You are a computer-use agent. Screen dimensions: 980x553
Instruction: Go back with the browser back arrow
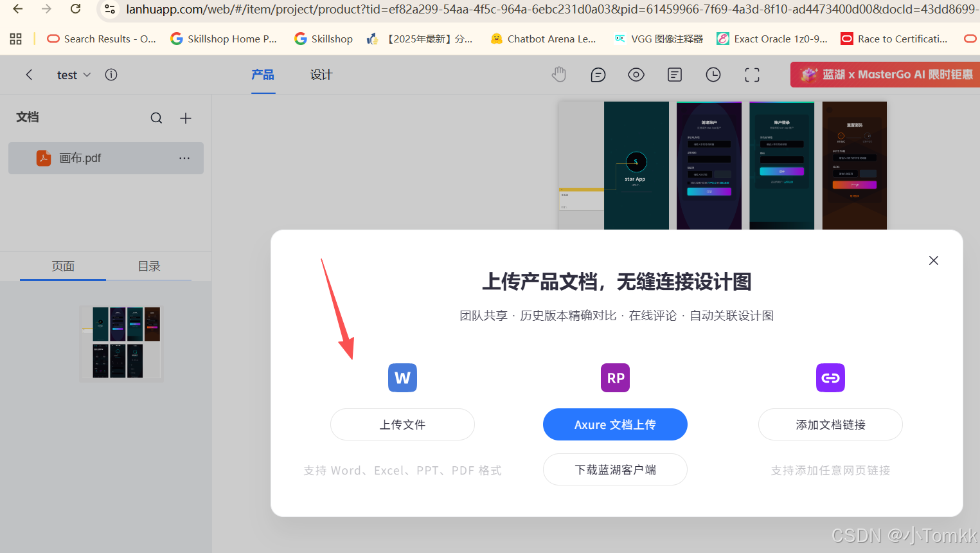pos(18,9)
